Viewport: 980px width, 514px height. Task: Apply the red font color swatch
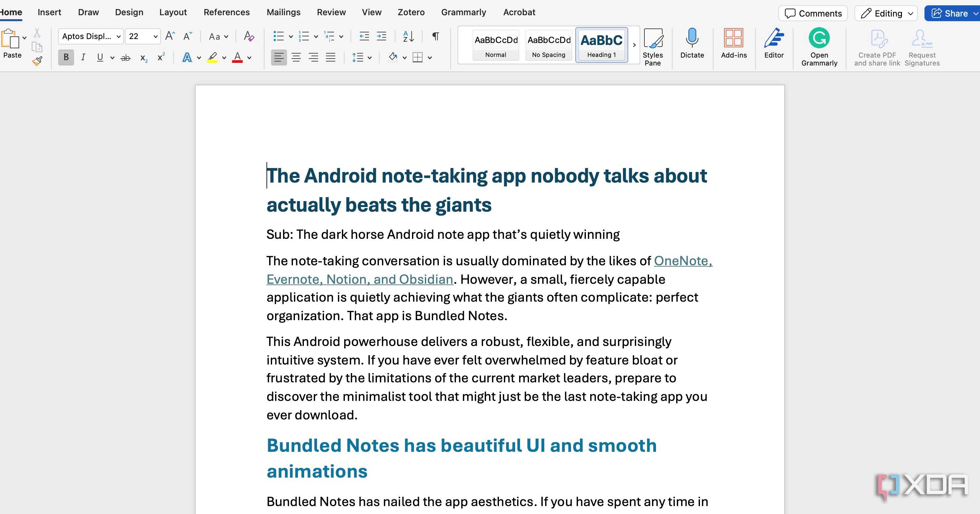tap(237, 58)
